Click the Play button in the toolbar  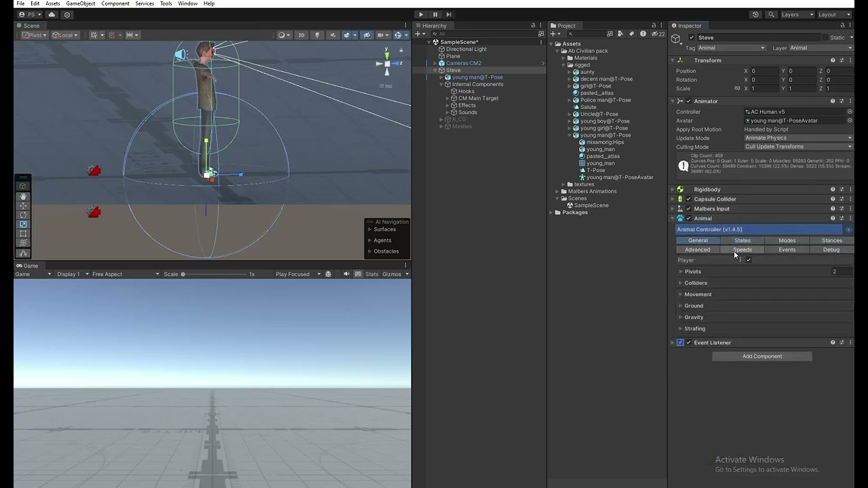coord(420,14)
